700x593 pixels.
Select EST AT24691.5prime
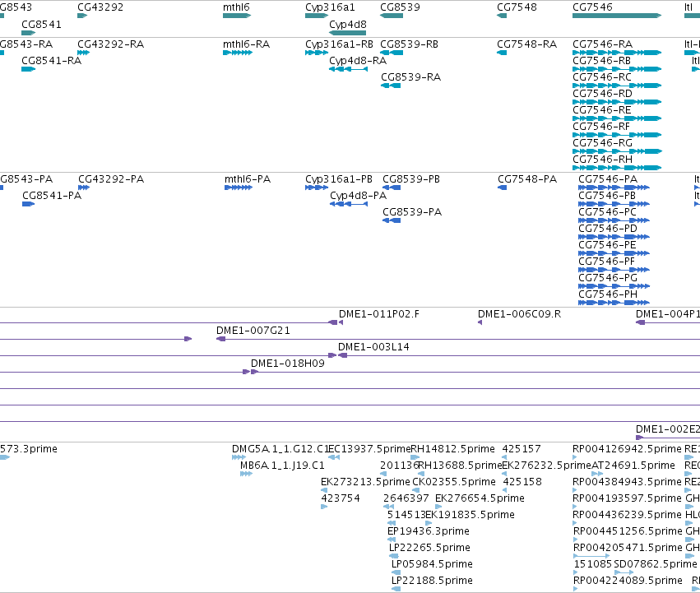pos(633,466)
